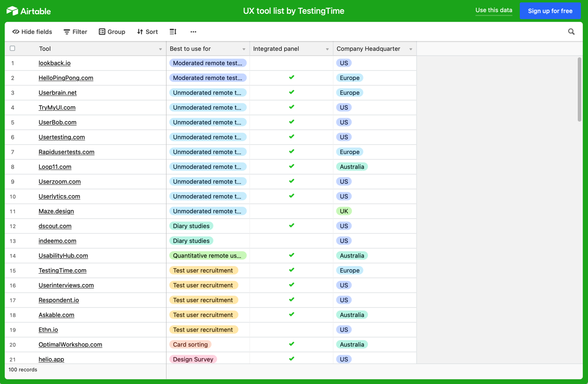This screenshot has height=384, width=588.
Task: Open the TestingTime.com link
Action: pos(62,271)
